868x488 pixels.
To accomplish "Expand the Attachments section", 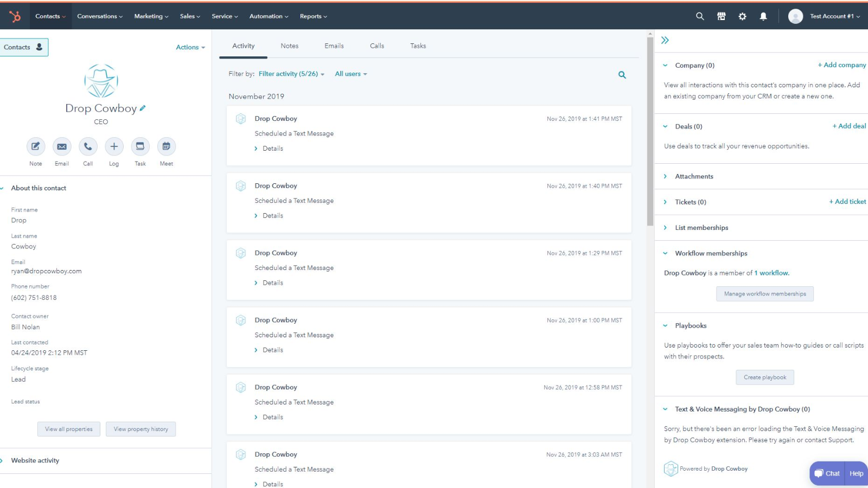I will coord(694,176).
